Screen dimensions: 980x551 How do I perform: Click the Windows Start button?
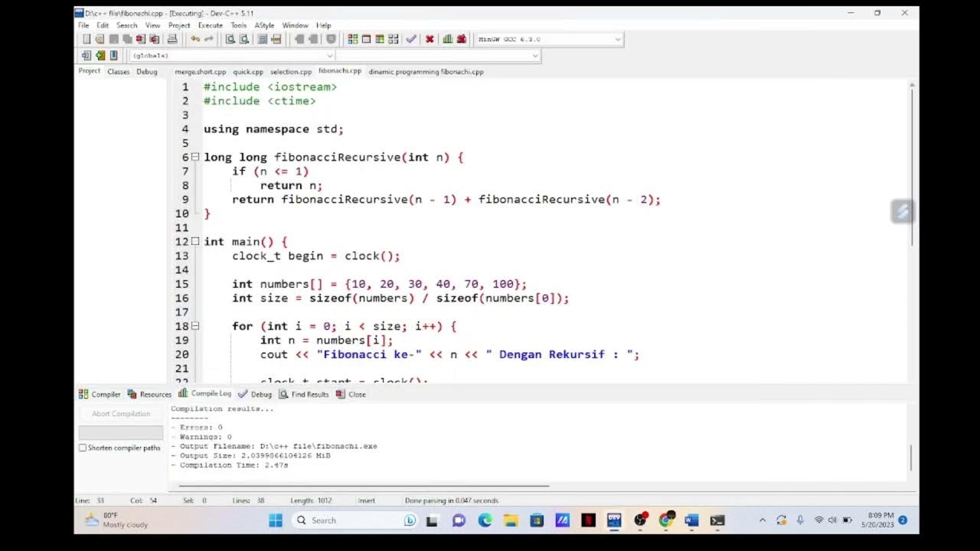pos(276,520)
